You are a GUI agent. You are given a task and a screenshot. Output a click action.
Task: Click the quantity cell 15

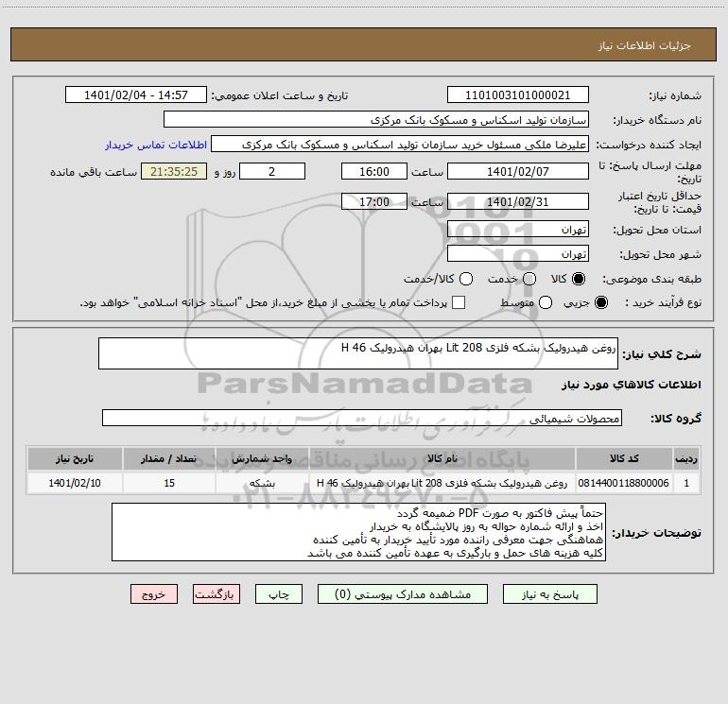click(169, 483)
